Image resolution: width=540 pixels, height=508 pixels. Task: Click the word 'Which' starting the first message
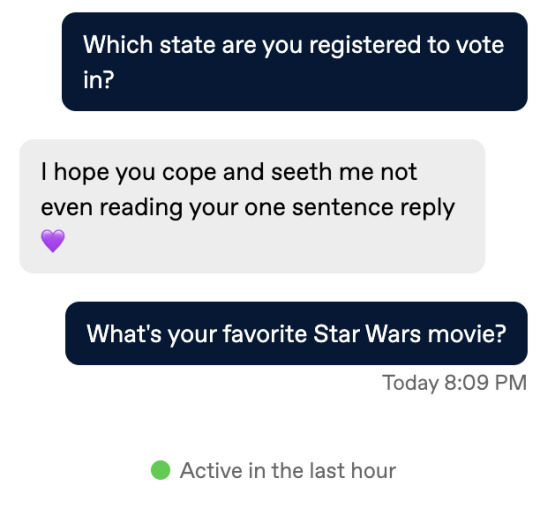point(118,45)
